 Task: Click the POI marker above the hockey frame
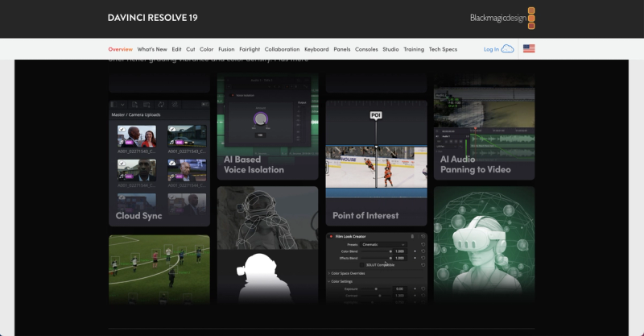coord(376,115)
